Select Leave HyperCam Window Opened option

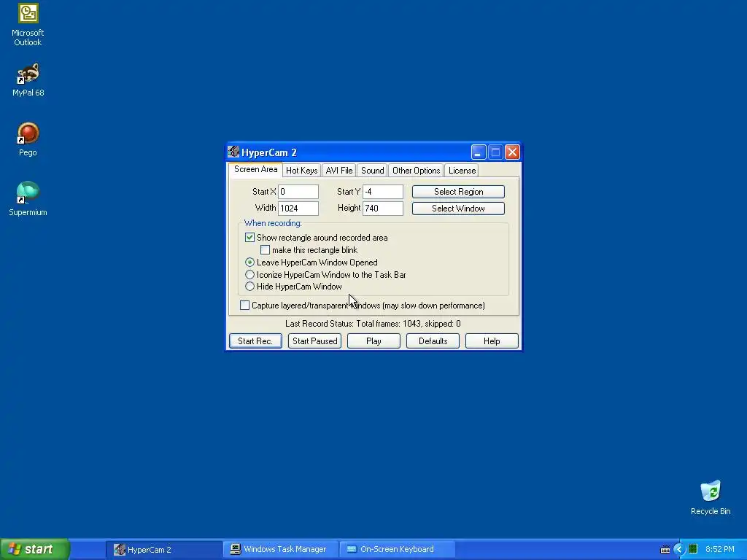pos(249,262)
